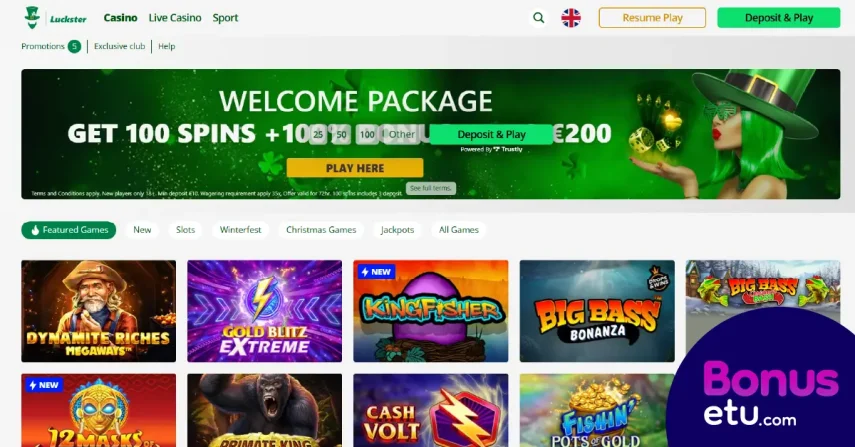Select the 50 deposit amount option
The image size is (855, 447).
[x=341, y=134]
